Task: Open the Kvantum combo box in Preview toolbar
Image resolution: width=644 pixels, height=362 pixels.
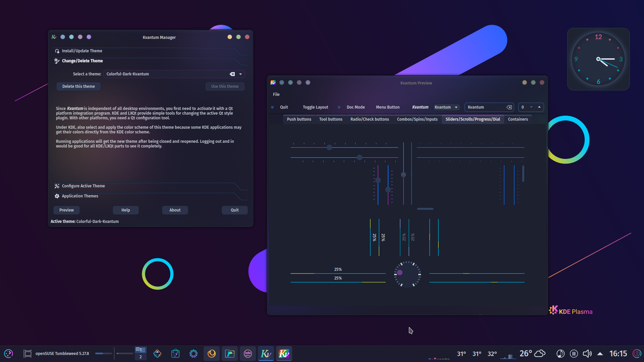Action: pyautogui.click(x=446, y=107)
